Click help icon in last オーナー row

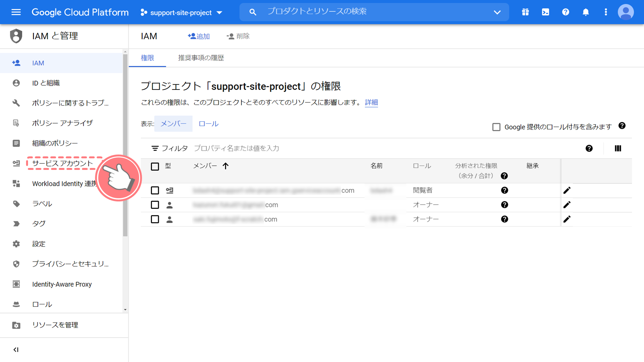point(505,219)
